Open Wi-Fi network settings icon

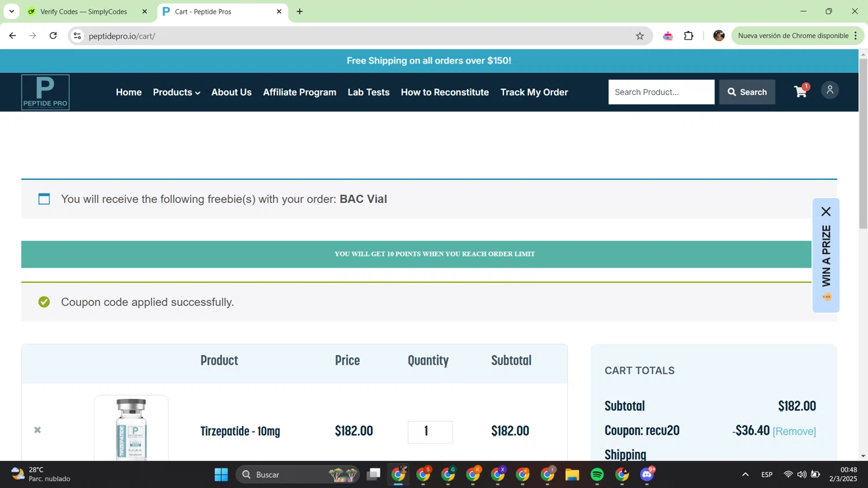click(788, 475)
